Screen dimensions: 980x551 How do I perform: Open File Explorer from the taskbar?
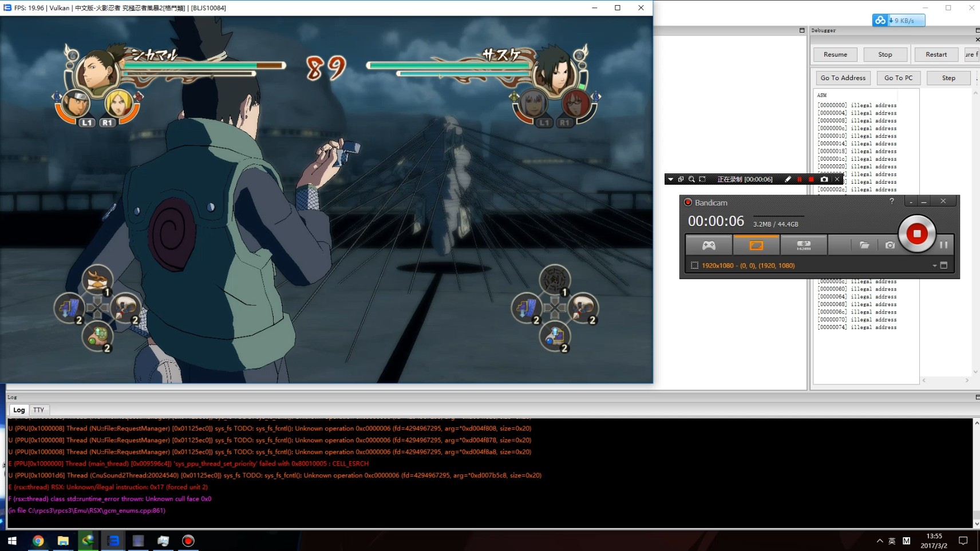click(63, 541)
